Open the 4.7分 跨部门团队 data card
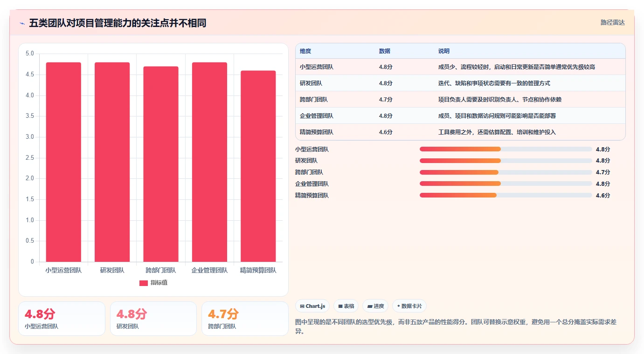This screenshot has height=354, width=644. pyautogui.click(x=245, y=319)
